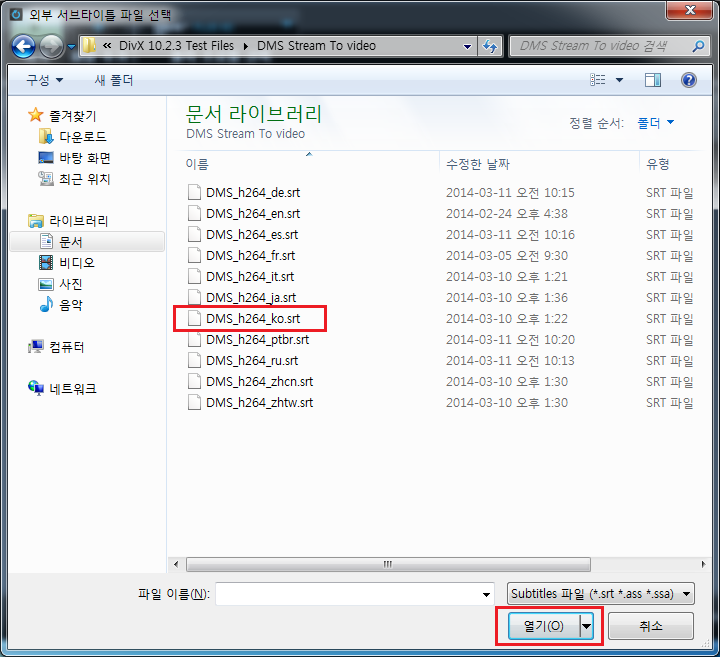720x657 pixels.
Task: Open 최근 위치 in navigation pane
Action: (x=74, y=179)
